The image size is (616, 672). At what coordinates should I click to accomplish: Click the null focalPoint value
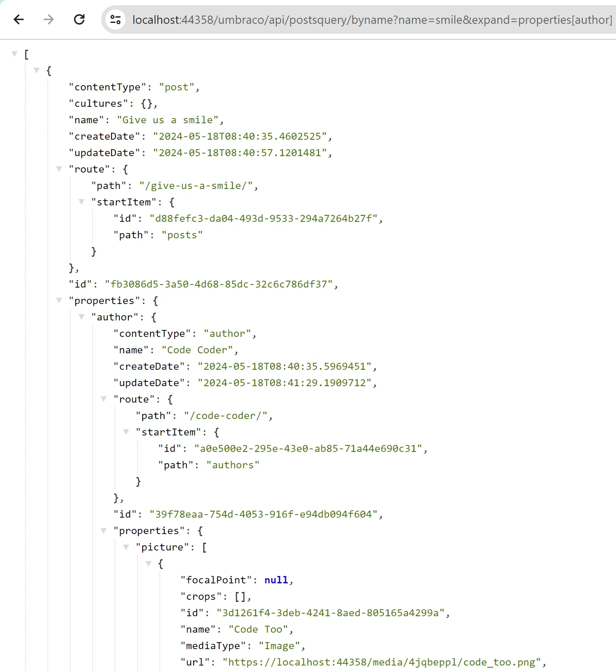click(x=276, y=580)
